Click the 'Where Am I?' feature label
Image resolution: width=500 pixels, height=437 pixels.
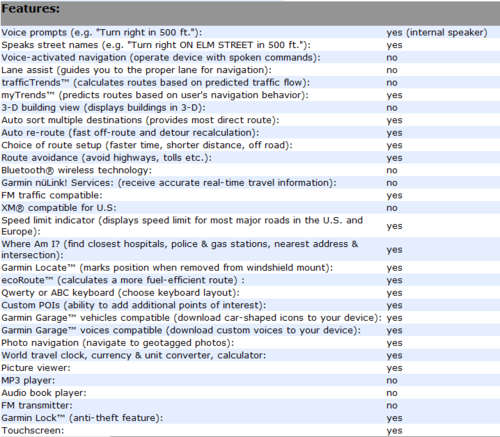180,249
